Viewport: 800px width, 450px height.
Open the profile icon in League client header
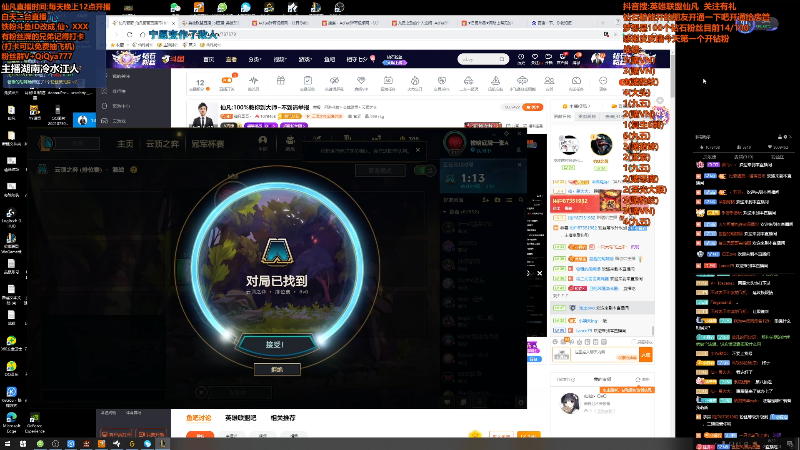(263, 142)
